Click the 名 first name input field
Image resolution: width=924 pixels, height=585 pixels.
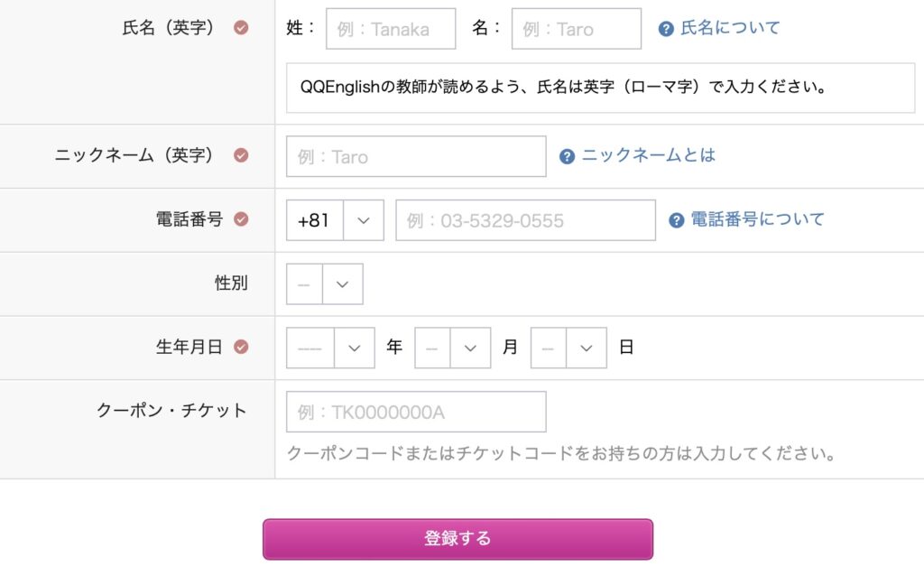pos(576,29)
